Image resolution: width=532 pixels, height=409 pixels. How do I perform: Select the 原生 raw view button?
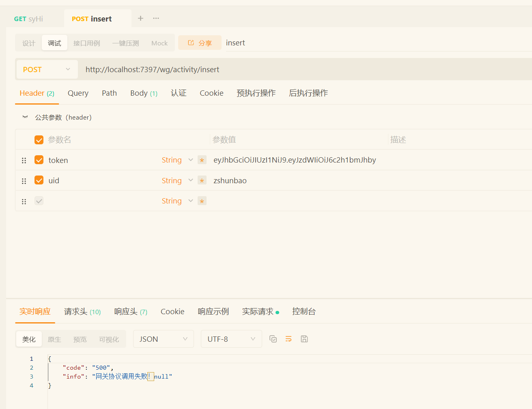click(x=54, y=339)
